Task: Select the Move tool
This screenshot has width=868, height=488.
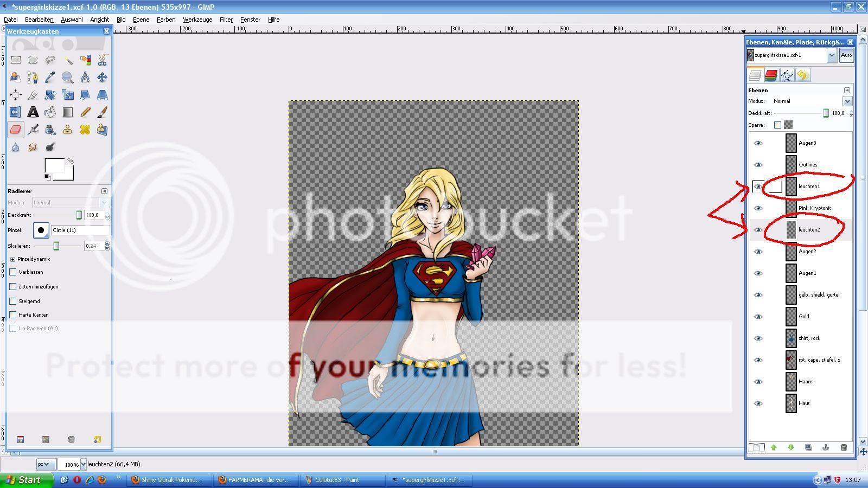Action: tap(102, 78)
